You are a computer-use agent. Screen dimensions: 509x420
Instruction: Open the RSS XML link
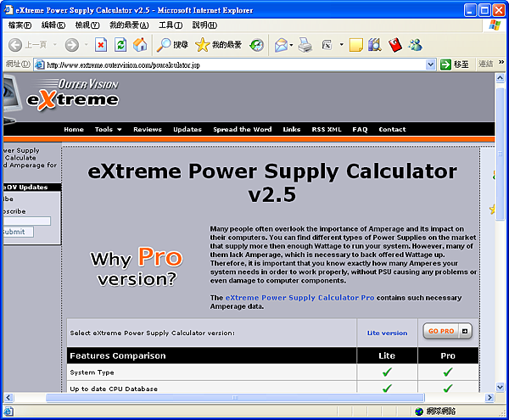[327, 130]
